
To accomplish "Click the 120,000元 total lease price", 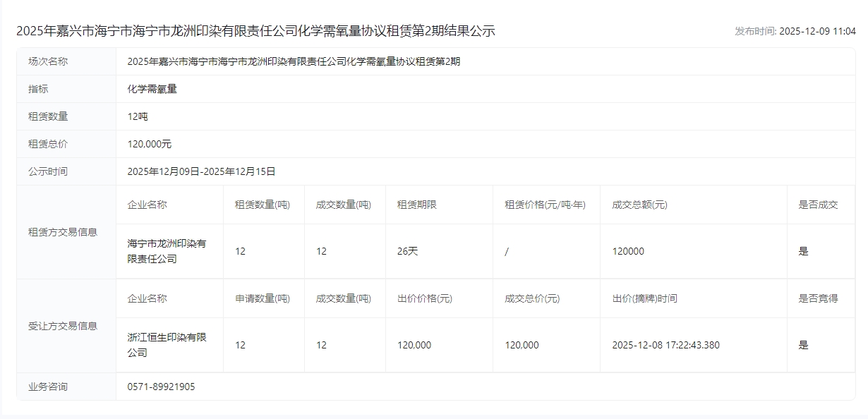I will click(150, 144).
